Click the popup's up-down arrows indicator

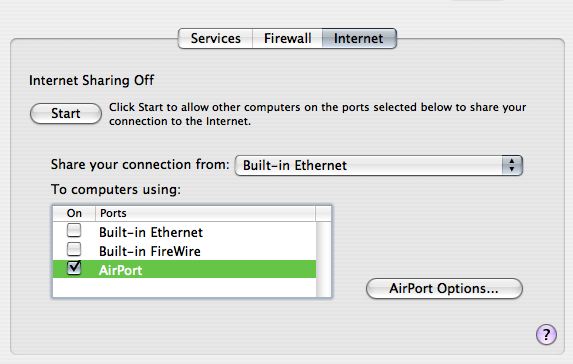(512, 166)
